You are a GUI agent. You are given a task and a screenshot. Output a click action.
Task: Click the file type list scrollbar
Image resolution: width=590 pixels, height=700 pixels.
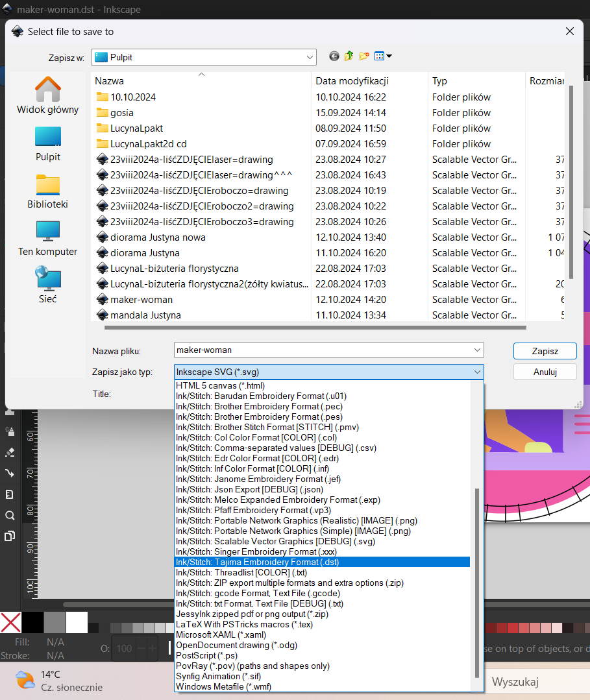point(477,583)
